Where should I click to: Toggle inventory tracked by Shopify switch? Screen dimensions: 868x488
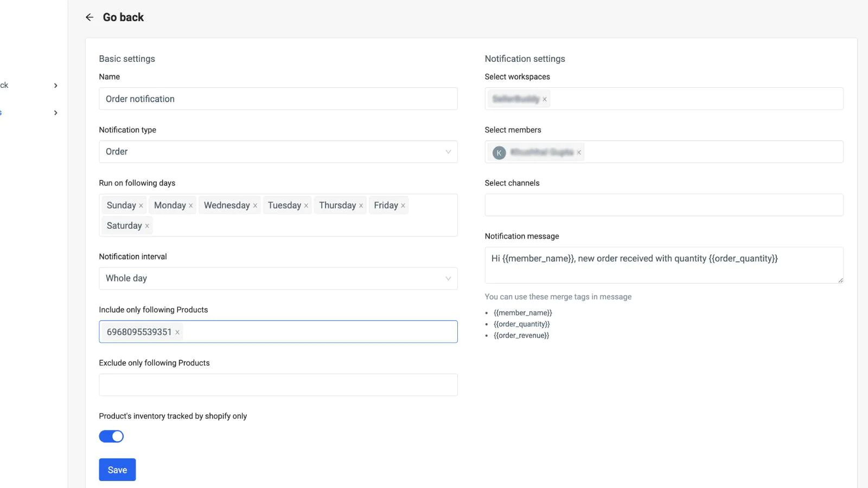pyautogui.click(x=111, y=436)
